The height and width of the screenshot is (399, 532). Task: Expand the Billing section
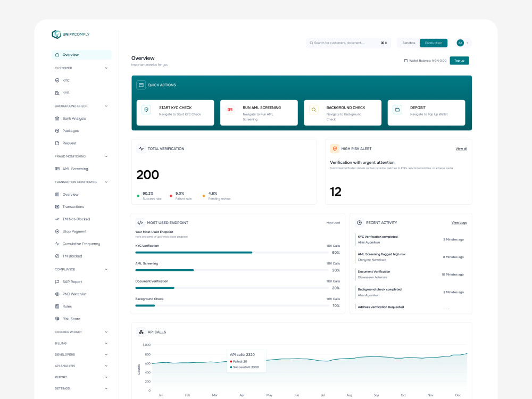click(106, 343)
